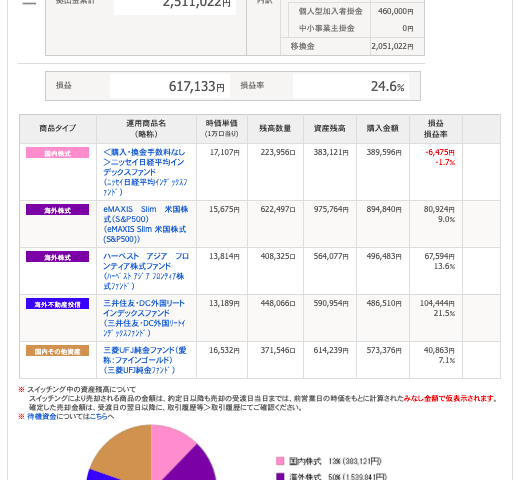Open 三井住友・DC外国リートインデックスファンド link
Screen dimensions: 514x480
(144, 318)
